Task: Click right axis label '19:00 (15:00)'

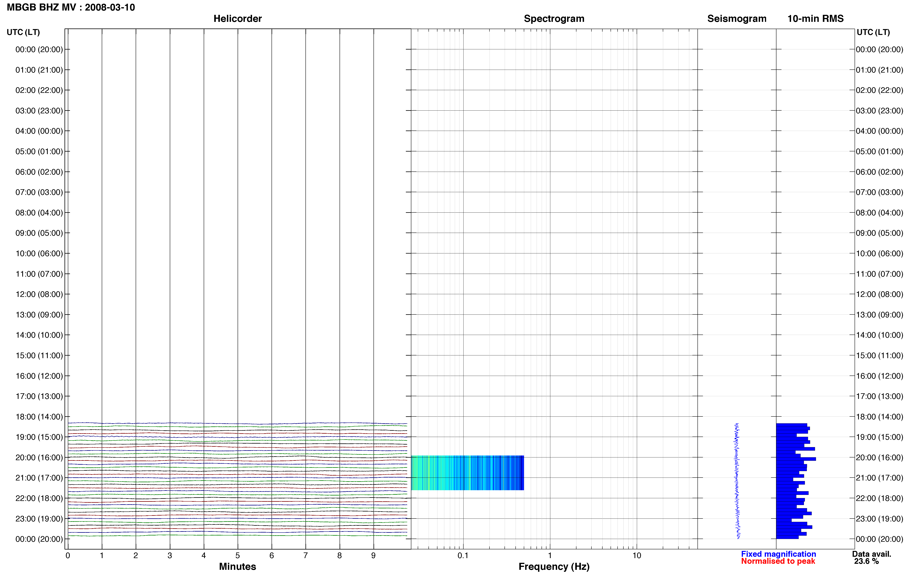Action: pos(879,437)
